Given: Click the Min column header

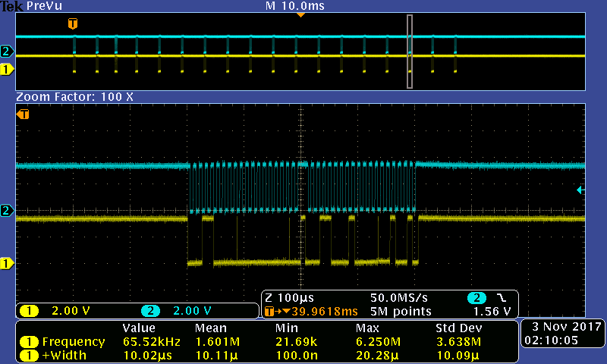Looking at the screenshot, I should [x=287, y=328].
